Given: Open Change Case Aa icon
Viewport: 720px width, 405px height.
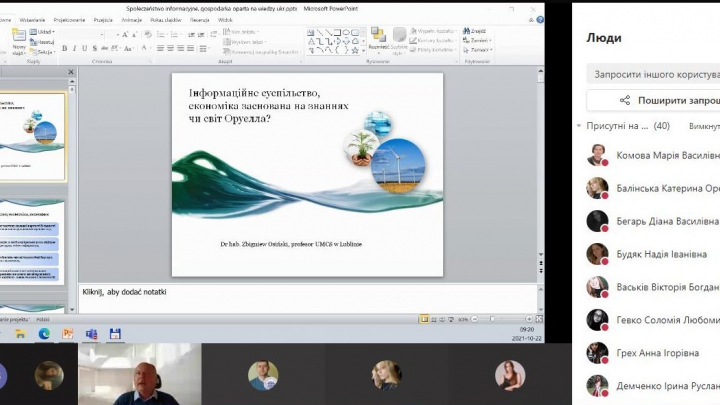Looking at the screenshot, I should (x=128, y=48).
